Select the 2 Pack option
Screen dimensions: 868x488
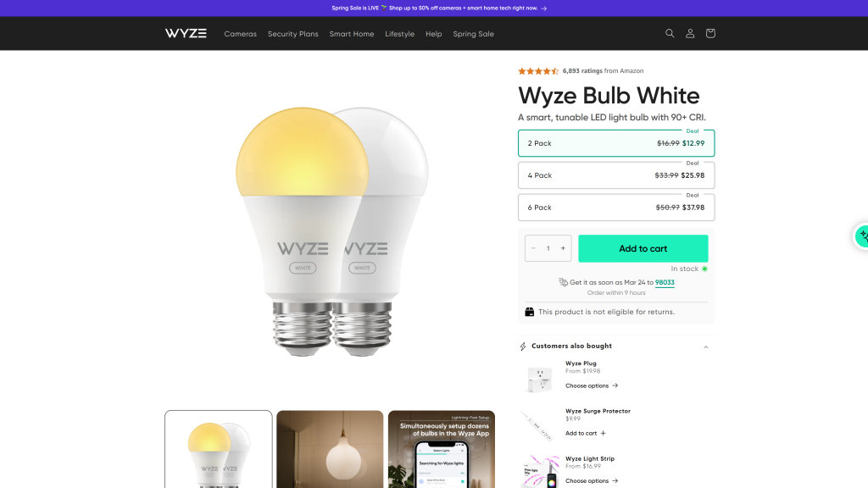(616, 143)
